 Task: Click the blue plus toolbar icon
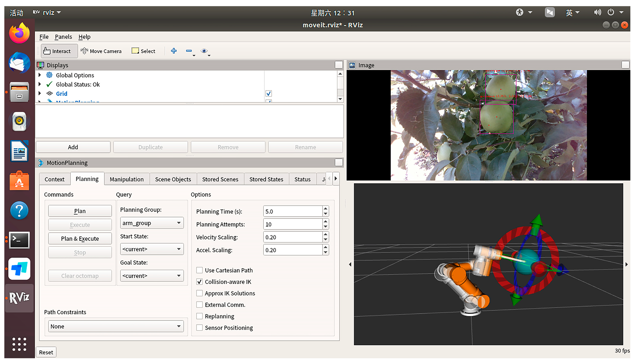click(174, 51)
